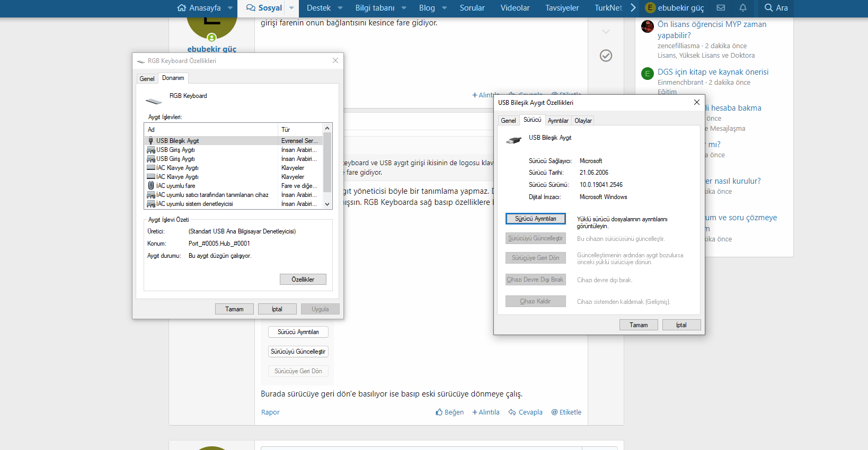Viewport: 868px width, 450px height.
Task: Click the device list scrollbar thumb
Action: (327, 162)
